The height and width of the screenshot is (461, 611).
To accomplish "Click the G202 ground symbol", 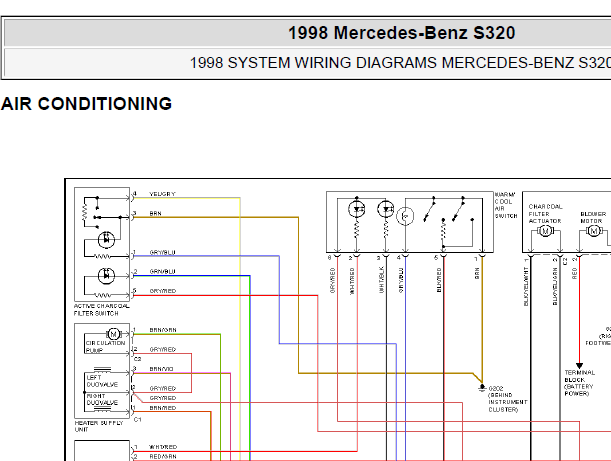I will pos(482,387).
